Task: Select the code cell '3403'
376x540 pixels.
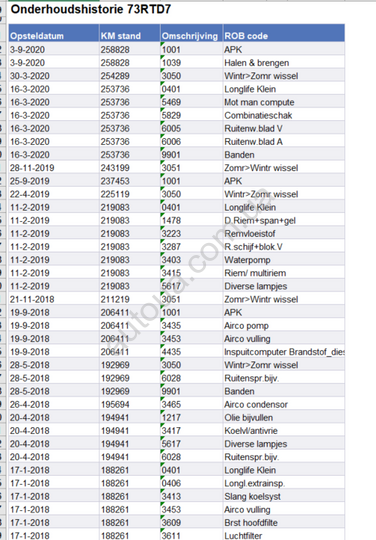Action: 191,260
